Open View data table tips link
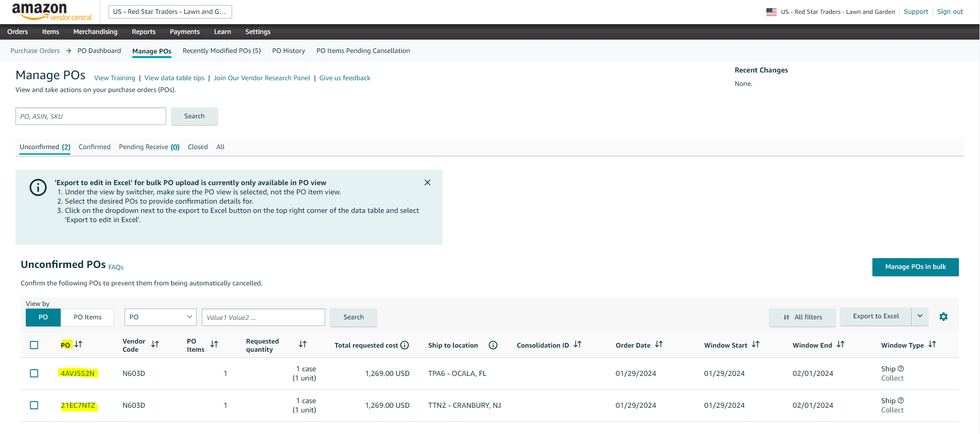The height and width of the screenshot is (434, 980). 174,78
